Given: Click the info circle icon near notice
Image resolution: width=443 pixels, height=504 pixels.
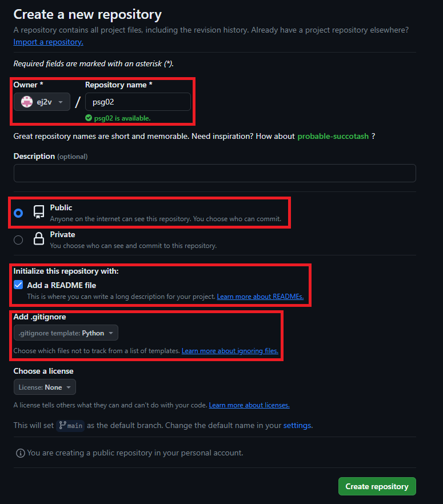Looking at the screenshot, I should (21, 453).
